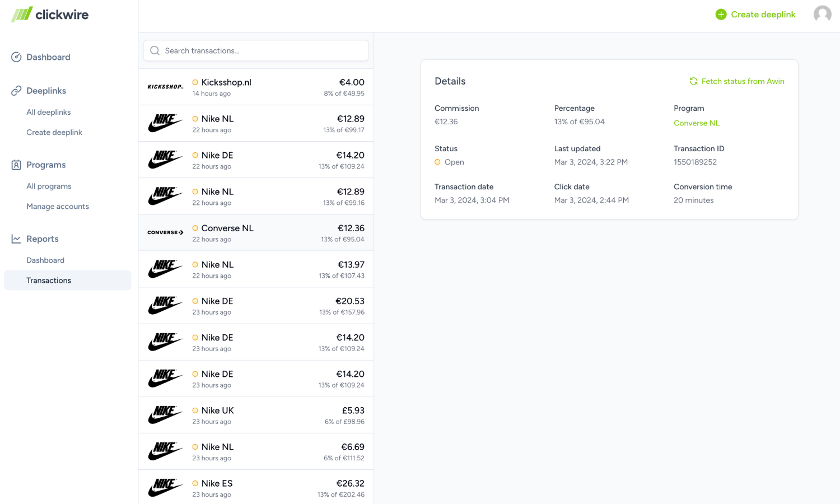Open the Converse NL program link
This screenshot has width=840, height=504.
coord(696,123)
